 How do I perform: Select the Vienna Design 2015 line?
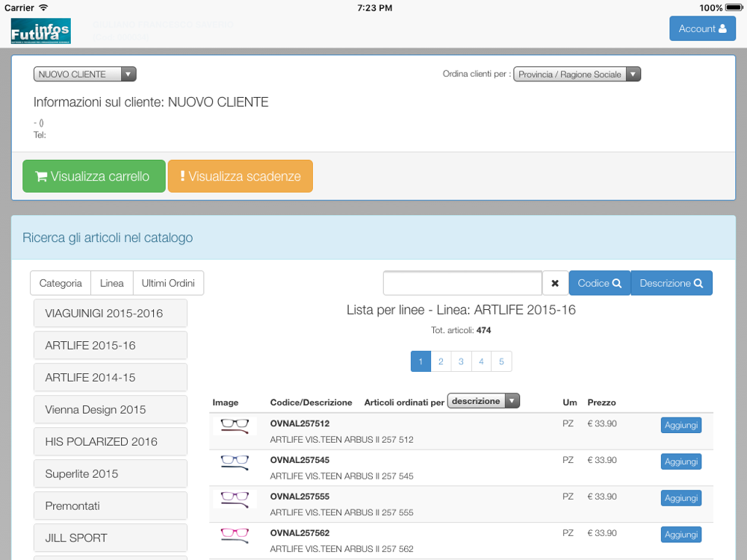coord(110,409)
